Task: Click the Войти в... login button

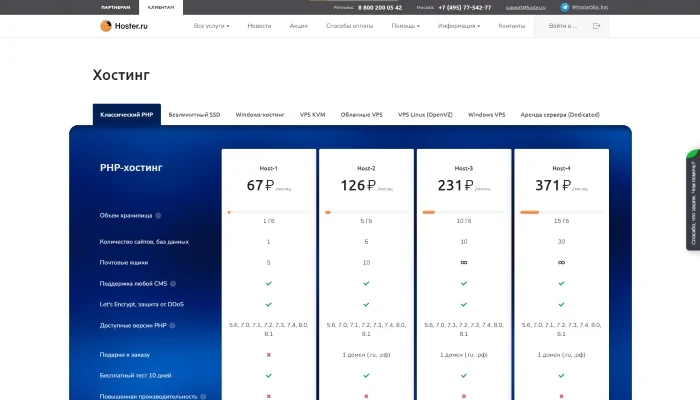Action: (571, 26)
